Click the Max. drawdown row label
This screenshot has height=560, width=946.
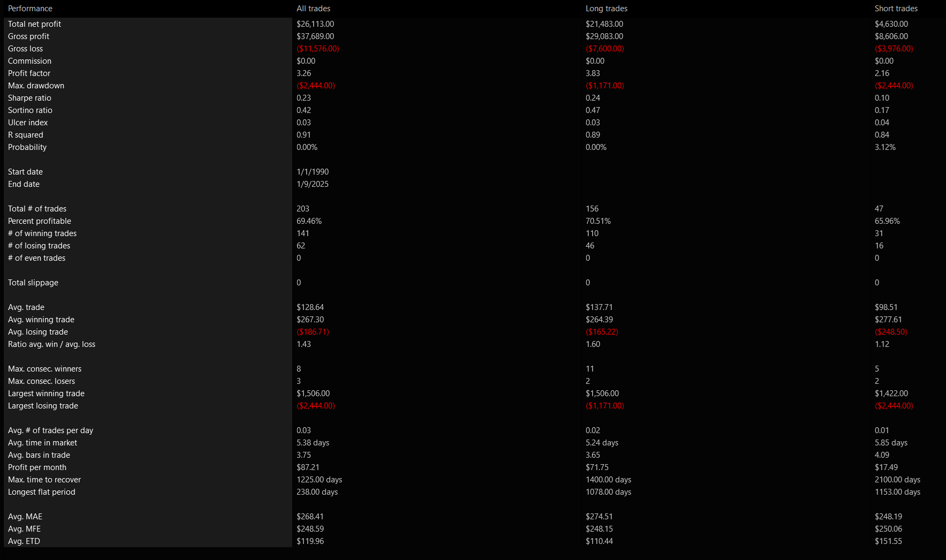point(36,86)
